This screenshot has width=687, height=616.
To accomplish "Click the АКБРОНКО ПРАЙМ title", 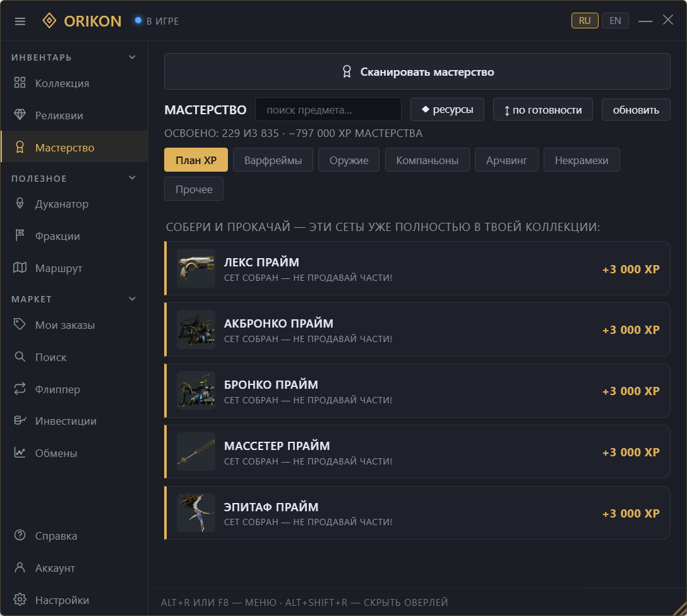I will click(x=278, y=323).
